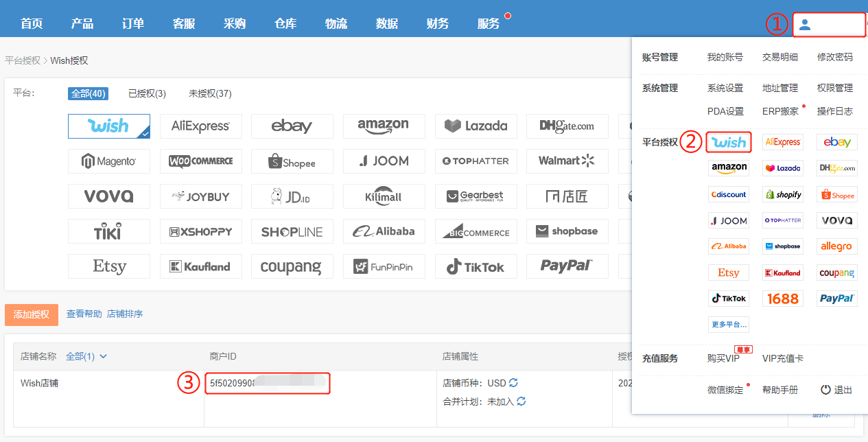
Task: Select the Kilimall platform logo
Action: (x=384, y=196)
